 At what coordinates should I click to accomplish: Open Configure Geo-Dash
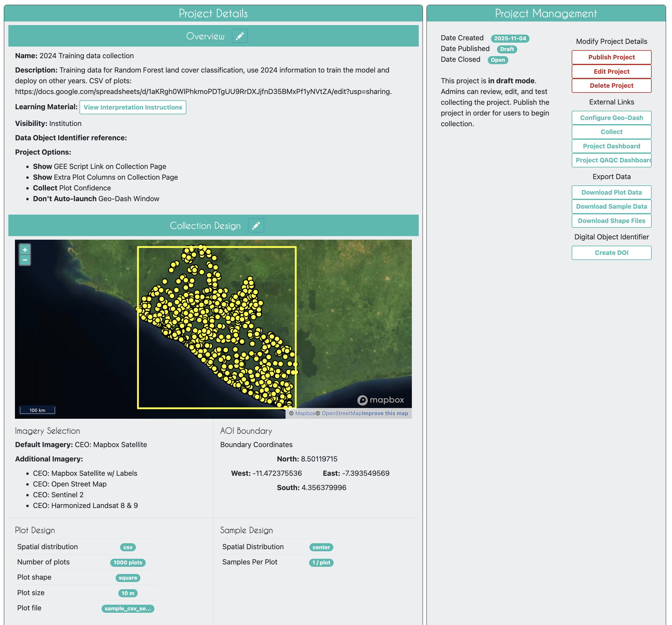(611, 118)
